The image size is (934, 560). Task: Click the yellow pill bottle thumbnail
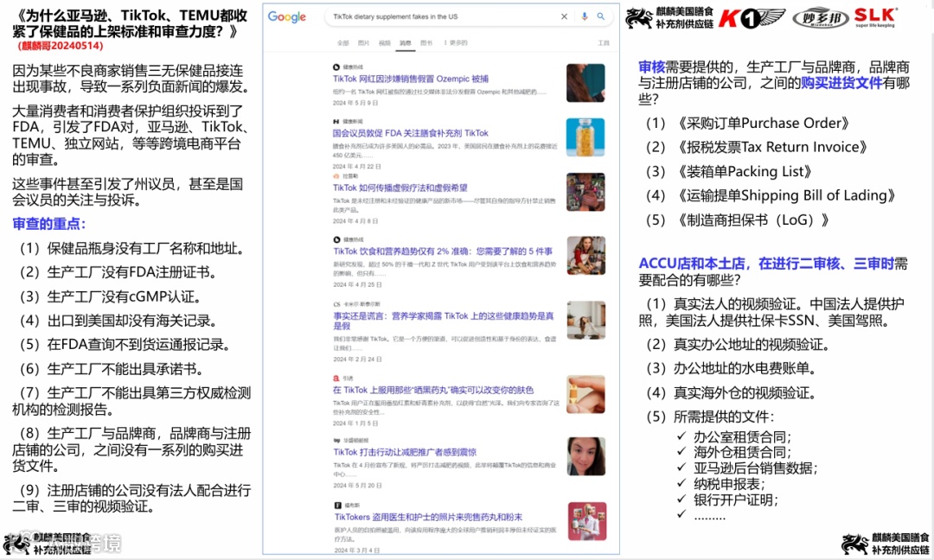click(x=585, y=137)
